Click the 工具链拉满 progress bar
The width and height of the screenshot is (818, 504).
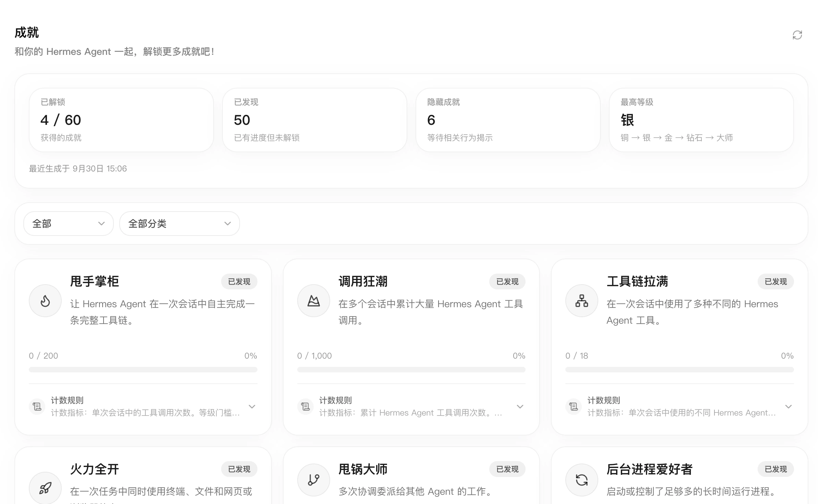[x=679, y=370]
